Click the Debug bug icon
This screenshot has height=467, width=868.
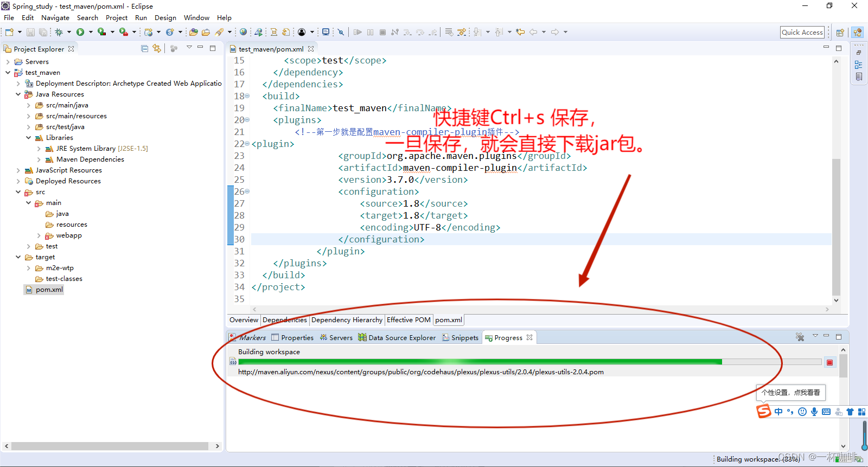click(59, 32)
